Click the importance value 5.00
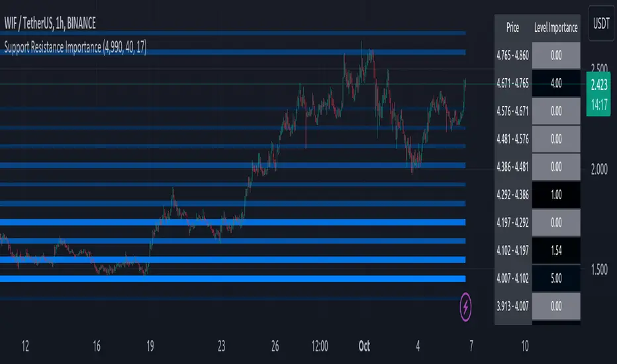 (x=556, y=279)
